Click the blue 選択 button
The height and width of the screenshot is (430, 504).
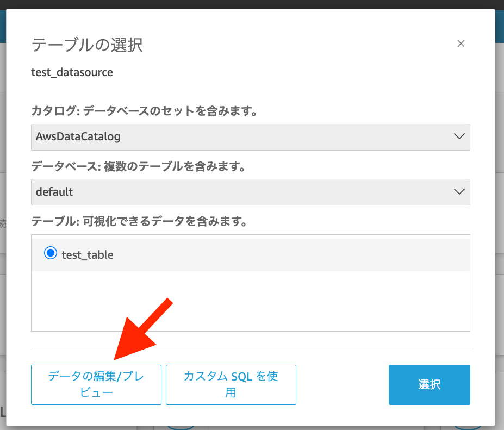(429, 385)
